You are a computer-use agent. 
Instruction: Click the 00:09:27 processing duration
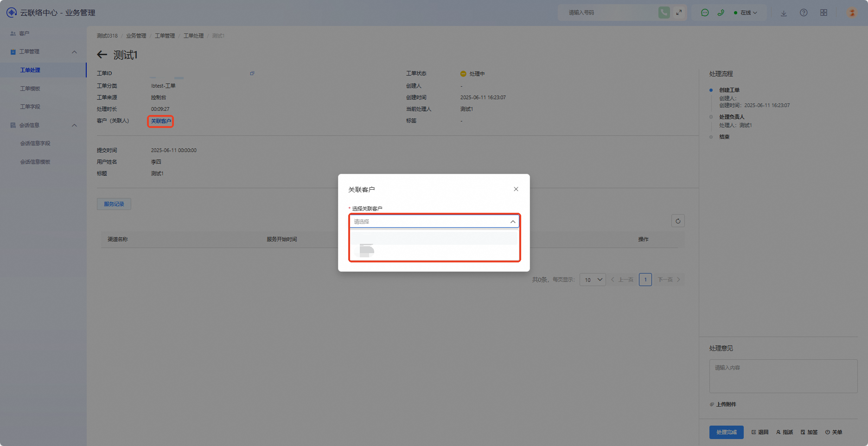pos(160,109)
